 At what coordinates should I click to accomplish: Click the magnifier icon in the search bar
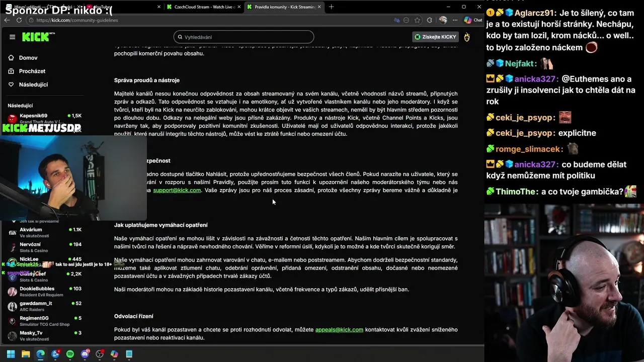(x=180, y=37)
